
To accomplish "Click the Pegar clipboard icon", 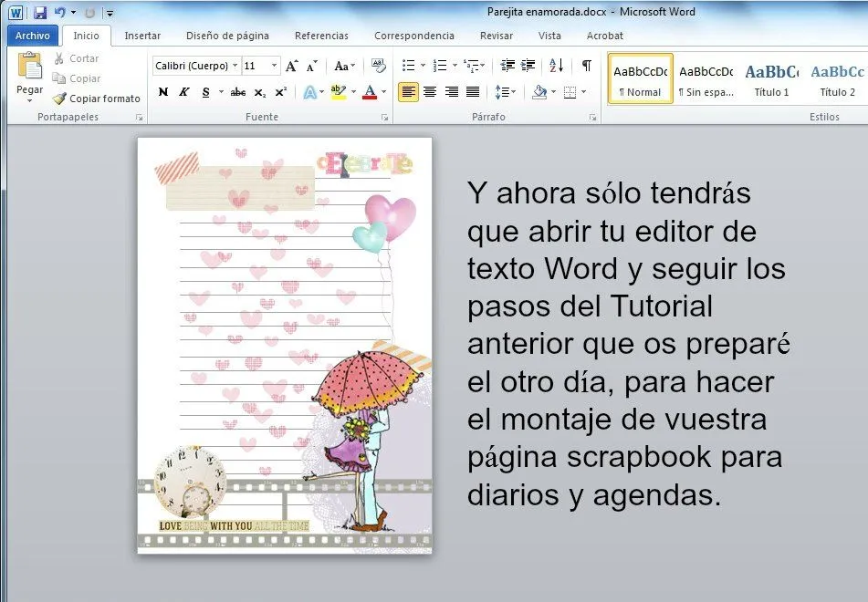I will click(x=29, y=66).
